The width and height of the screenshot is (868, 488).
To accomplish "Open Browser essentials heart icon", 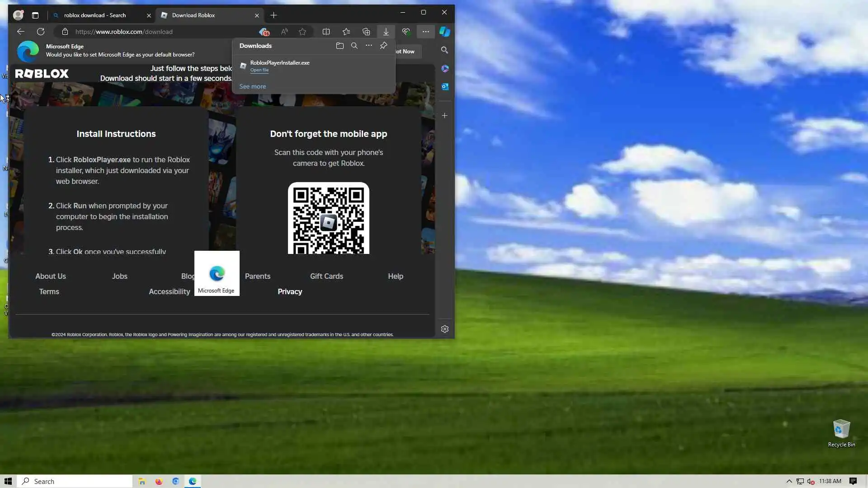I will coord(406,32).
